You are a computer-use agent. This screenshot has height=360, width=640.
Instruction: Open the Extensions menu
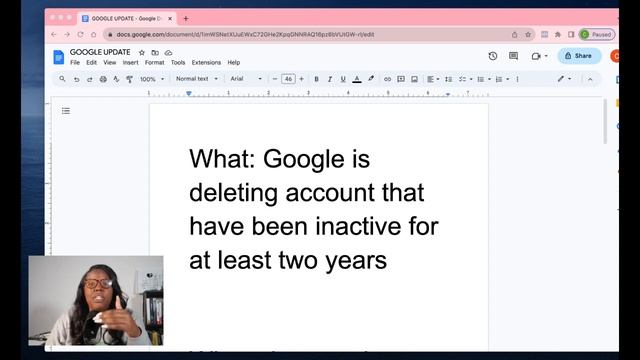tap(206, 62)
